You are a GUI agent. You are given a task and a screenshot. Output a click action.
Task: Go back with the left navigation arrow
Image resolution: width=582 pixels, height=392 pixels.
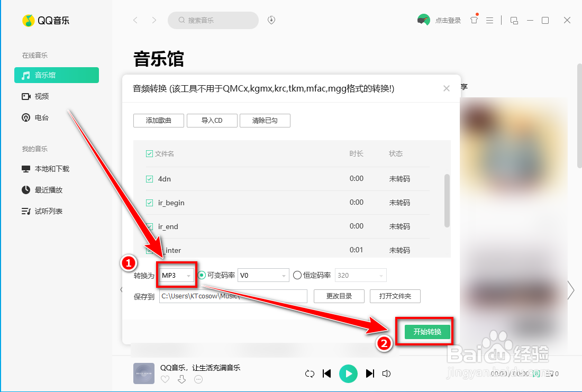point(135,20)
